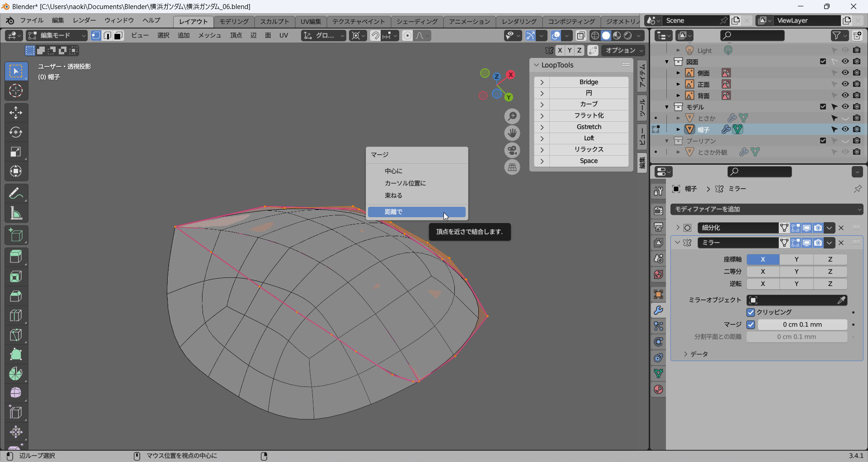Click the 3D cursor tool

[x=16, y=91]
